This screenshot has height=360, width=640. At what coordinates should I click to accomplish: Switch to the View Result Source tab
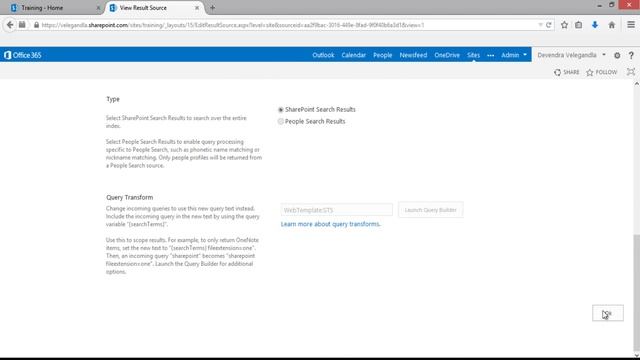tap(153, 8)
